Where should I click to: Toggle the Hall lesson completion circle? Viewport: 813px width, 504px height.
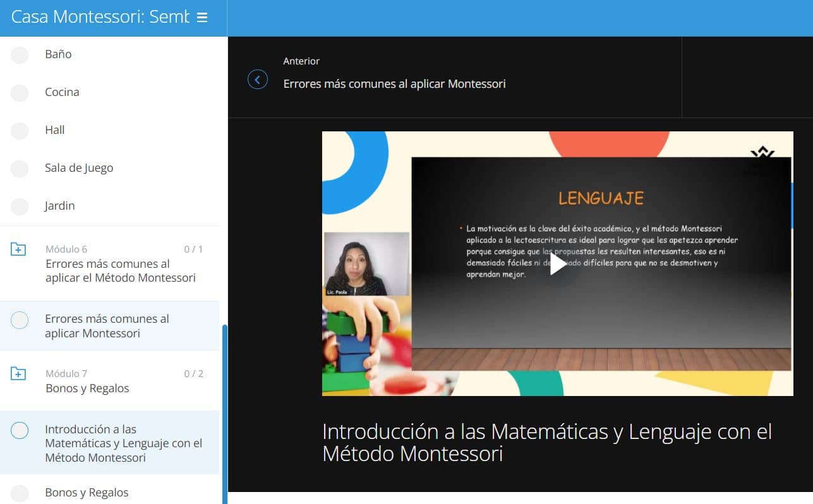pyautogui.click(x=20, y=131)
